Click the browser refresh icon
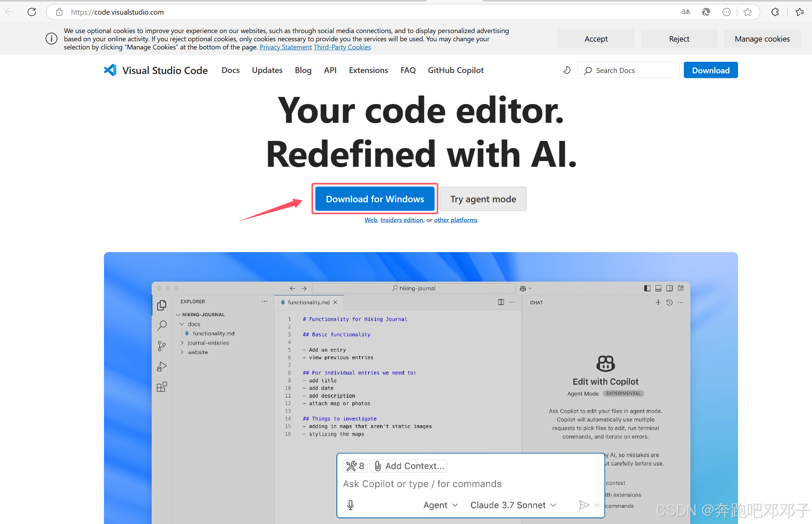The height and width of the screenshot is (524, 812). coord(32,12)
